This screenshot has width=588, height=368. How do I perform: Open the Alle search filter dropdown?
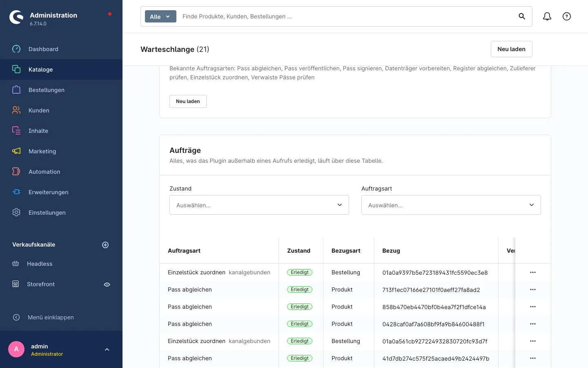(160, 16)
